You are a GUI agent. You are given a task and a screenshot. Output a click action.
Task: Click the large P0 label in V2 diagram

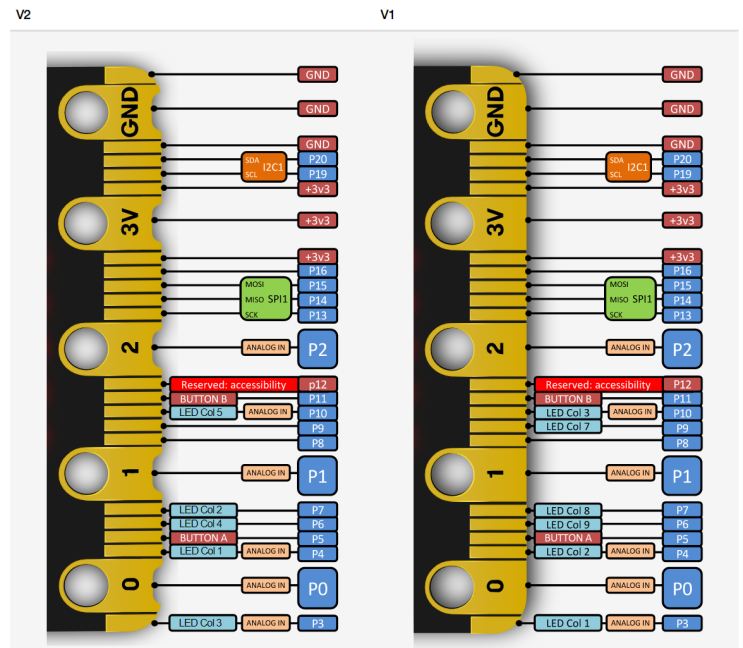pos(317,588)
